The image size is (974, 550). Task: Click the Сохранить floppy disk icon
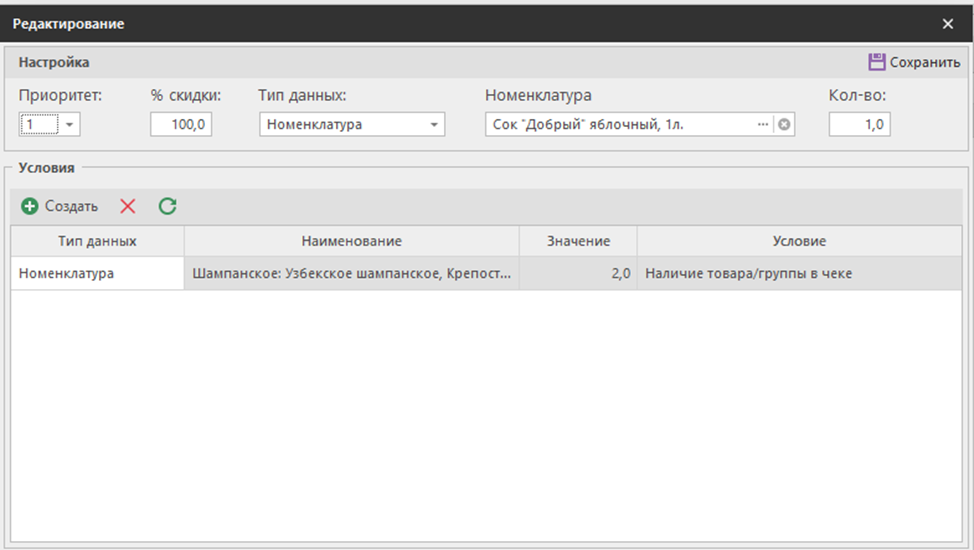(876, 62)
